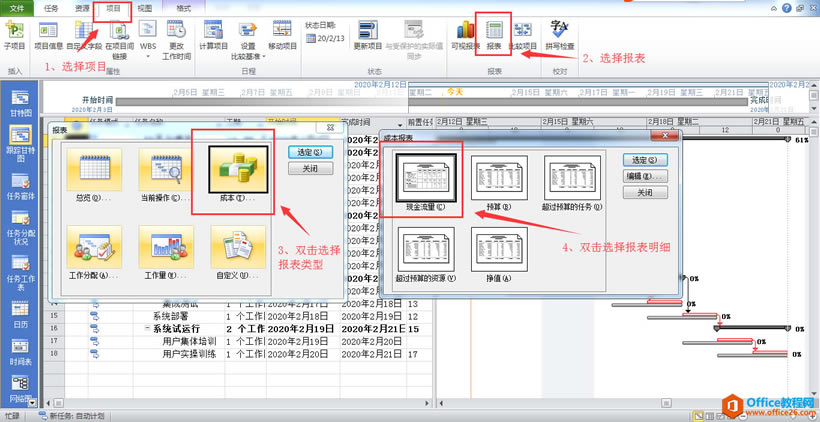Open 时间表 view in sidebar

(21, 352)
